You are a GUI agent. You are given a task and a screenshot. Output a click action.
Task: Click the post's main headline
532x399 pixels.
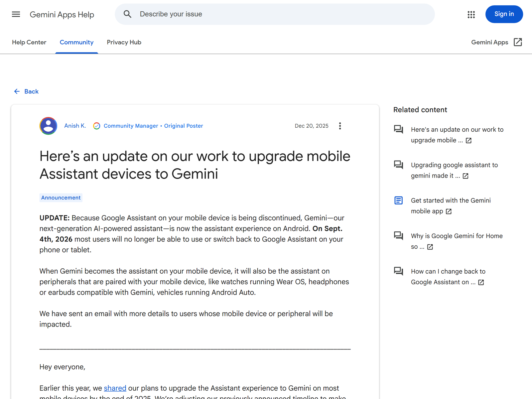195,165
